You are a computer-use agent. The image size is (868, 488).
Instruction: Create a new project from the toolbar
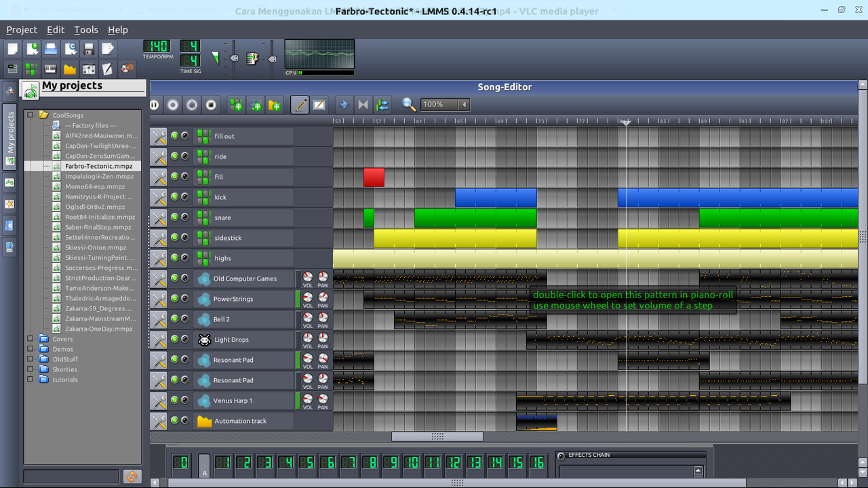[13, 49]
